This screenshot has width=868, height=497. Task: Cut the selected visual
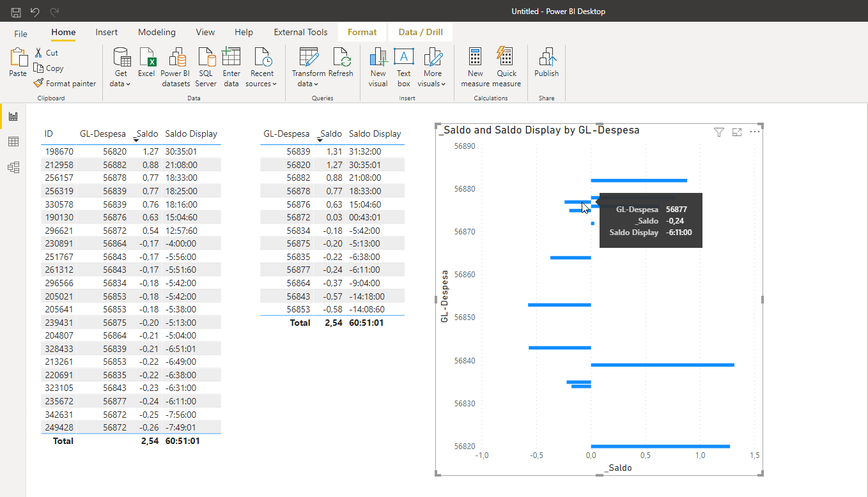click(45, 53)
